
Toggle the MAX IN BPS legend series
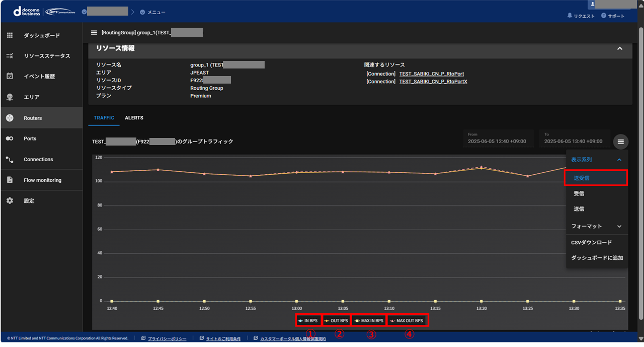(369, 320)
